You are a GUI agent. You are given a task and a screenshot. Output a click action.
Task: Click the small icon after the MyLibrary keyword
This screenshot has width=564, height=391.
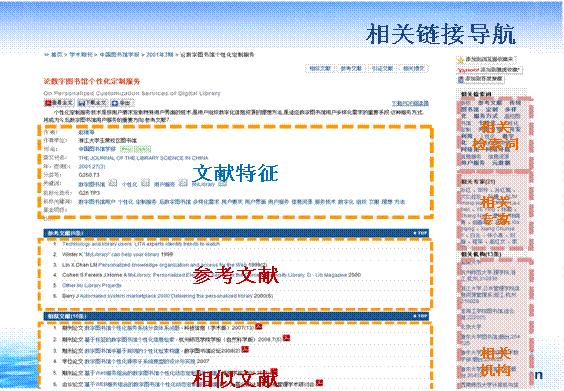point(223,183)
